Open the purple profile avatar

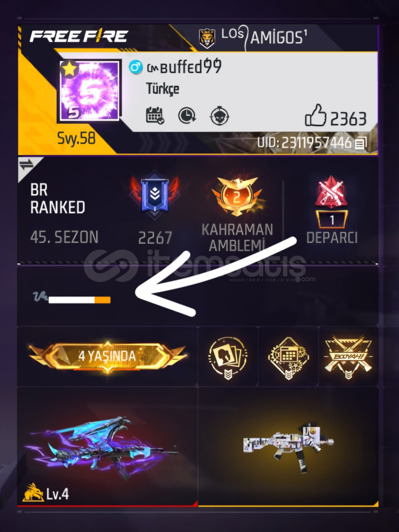[89, 91]
